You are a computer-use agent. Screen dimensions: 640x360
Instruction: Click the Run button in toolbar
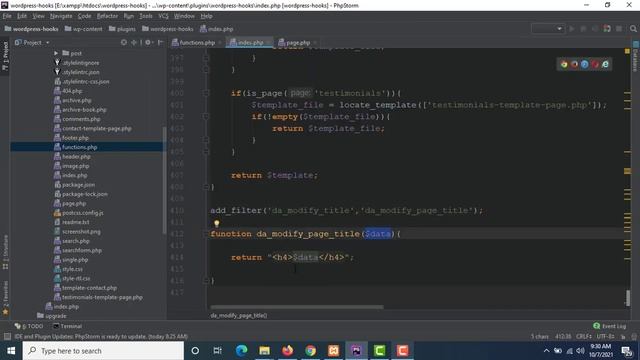tap(571, 29)
